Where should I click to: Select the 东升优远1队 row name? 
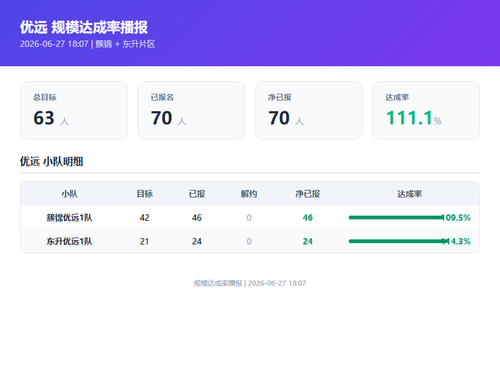click(69, 241)
